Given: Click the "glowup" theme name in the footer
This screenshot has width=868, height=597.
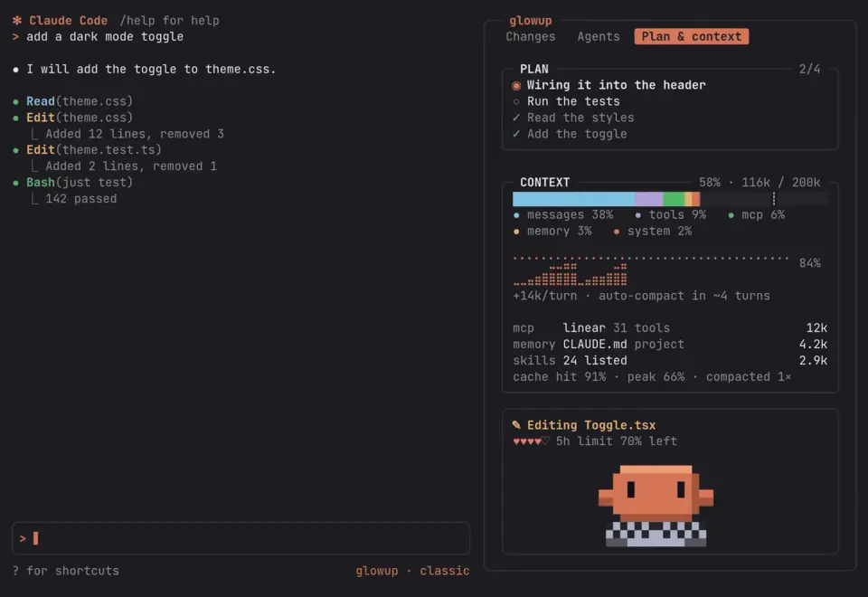Looking at the screenshot, I should 376,571.
